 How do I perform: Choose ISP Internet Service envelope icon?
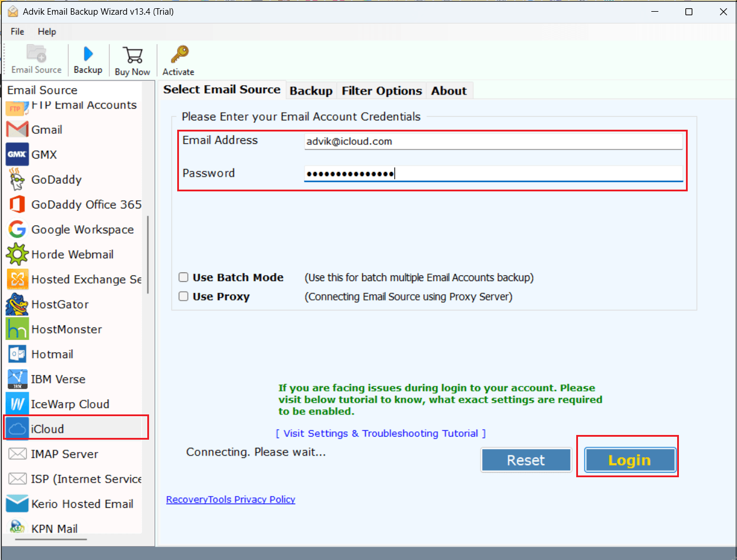[x=17, y=479]
